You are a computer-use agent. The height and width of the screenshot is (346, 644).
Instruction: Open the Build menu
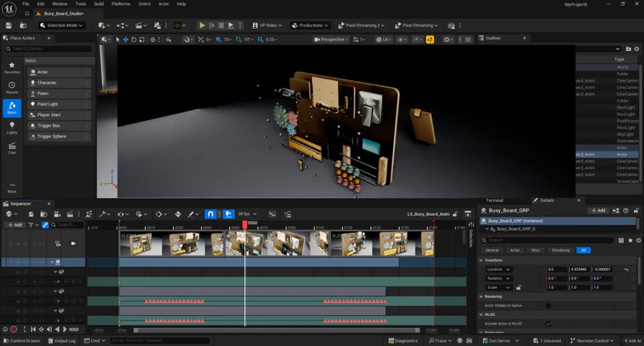[x=99, y=4]
